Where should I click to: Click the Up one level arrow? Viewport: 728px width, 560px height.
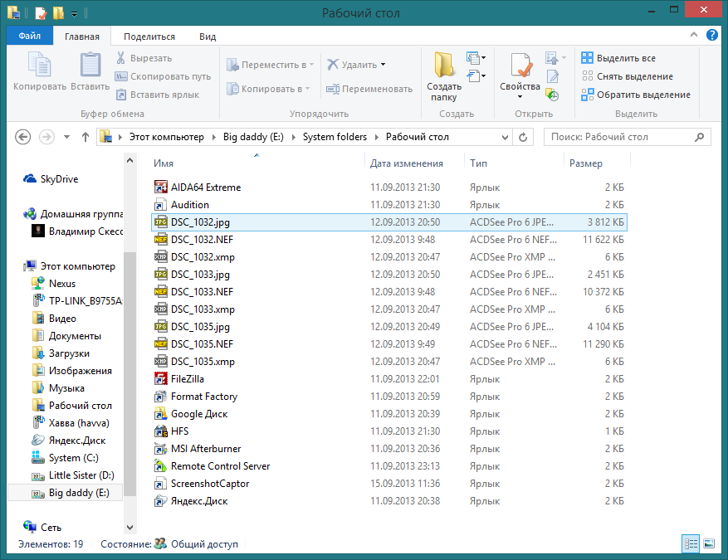pos(85,137)
